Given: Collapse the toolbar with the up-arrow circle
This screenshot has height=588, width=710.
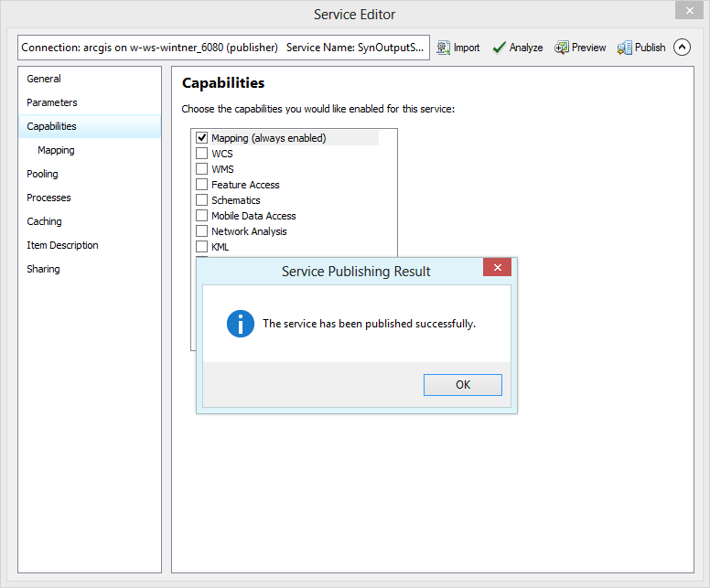Looking at the screenshot, I should 682,47.
